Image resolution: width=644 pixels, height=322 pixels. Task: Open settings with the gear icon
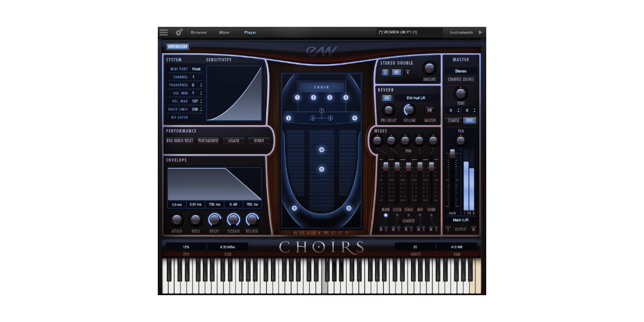(x=179, y=32)
